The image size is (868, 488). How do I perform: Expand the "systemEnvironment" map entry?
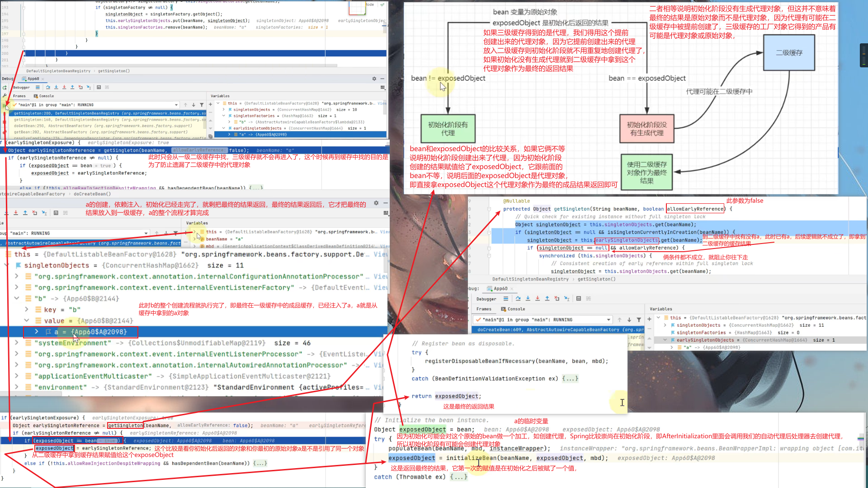pos(17,343)
